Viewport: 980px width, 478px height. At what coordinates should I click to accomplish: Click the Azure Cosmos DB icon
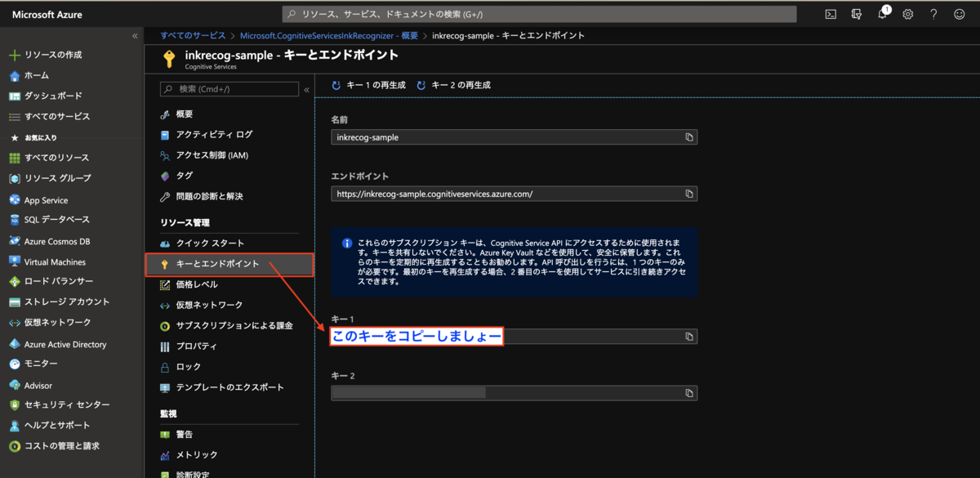coord(14,241)
